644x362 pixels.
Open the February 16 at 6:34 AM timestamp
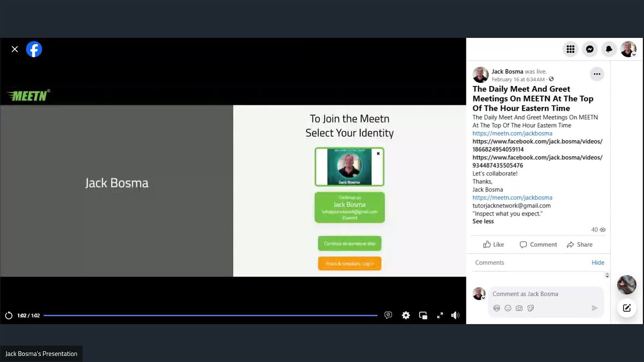tap(518, 79)
